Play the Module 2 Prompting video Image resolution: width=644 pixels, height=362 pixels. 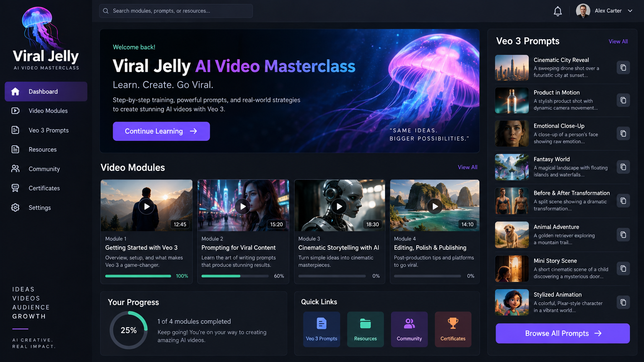(x=243, y=207)
